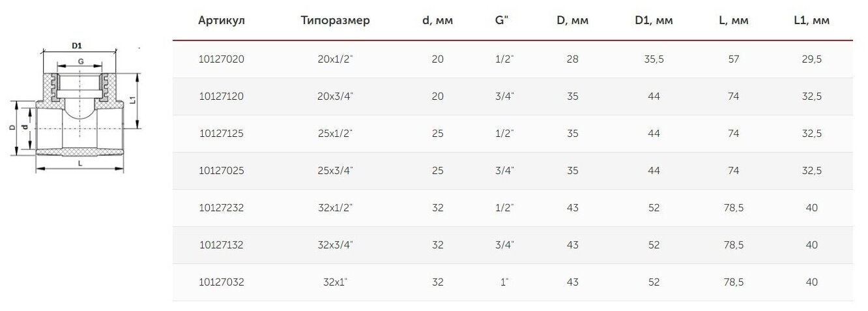
Task: Click the 20x1/2" size cell
Action: (335, 59)
